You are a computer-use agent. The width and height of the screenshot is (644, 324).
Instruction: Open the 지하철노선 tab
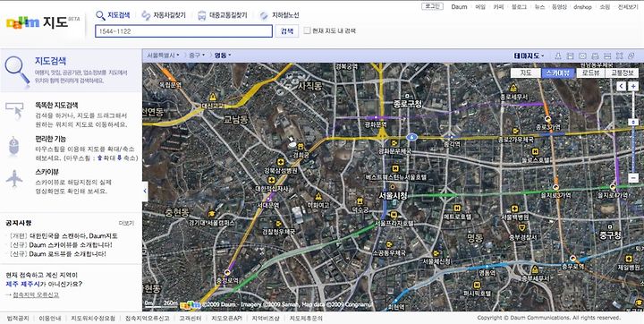tap(279, 15)
